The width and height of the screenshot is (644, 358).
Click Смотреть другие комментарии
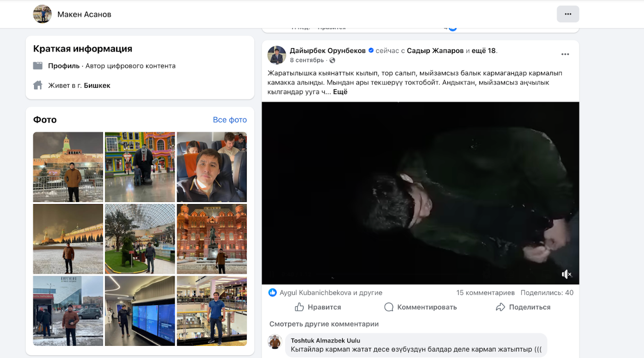pyautogui.click(x=324, y=324)
